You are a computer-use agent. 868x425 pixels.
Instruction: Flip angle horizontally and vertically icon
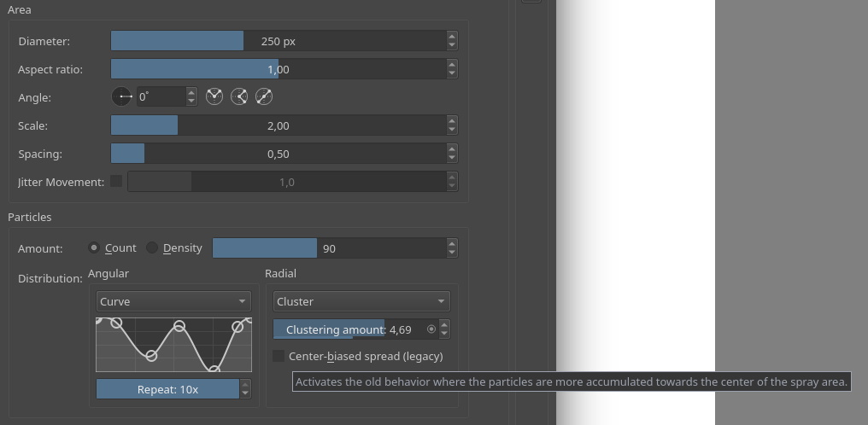[264, 96]
